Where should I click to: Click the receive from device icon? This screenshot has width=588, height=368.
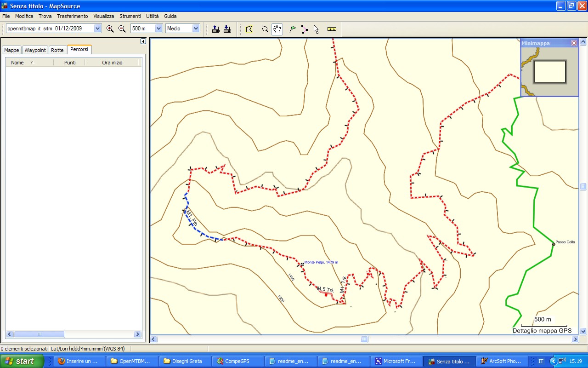click(x=227, y=29)
